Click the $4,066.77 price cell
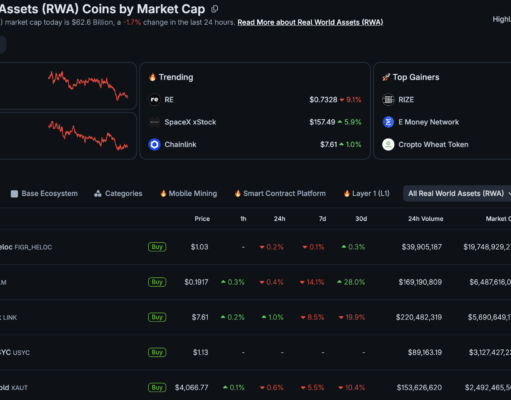The image size is (511, 400). coord(192,387)
